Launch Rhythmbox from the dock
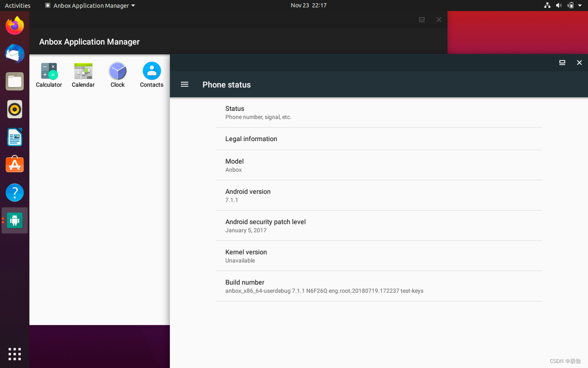Screen dimensions: 588x368 pos(15,109)
